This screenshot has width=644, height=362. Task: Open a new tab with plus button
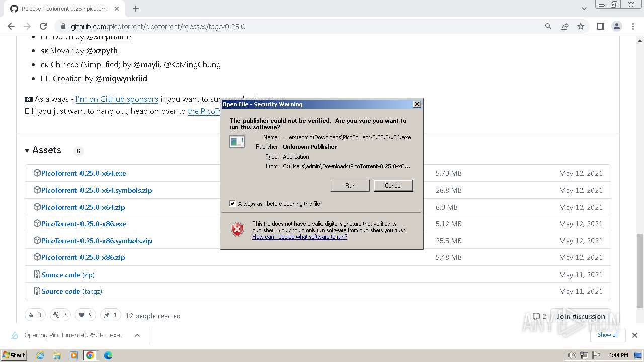point(136,9)
